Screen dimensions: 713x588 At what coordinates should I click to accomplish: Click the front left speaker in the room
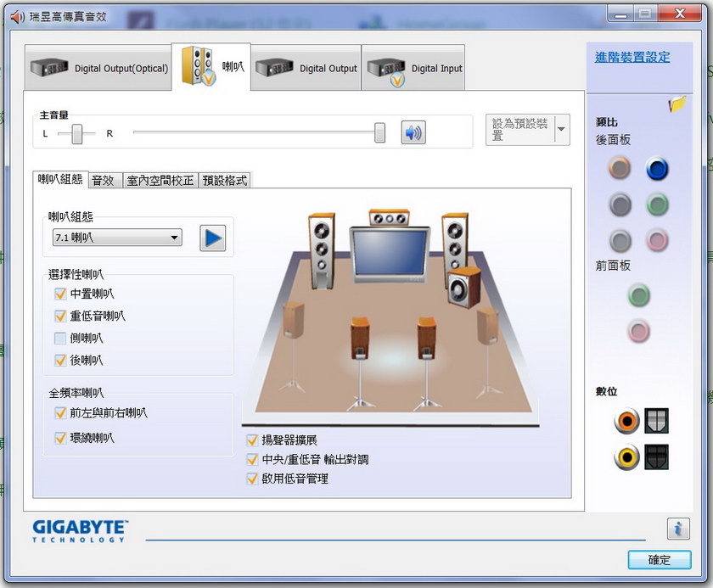pyautogui.click(x=322, y=251)
